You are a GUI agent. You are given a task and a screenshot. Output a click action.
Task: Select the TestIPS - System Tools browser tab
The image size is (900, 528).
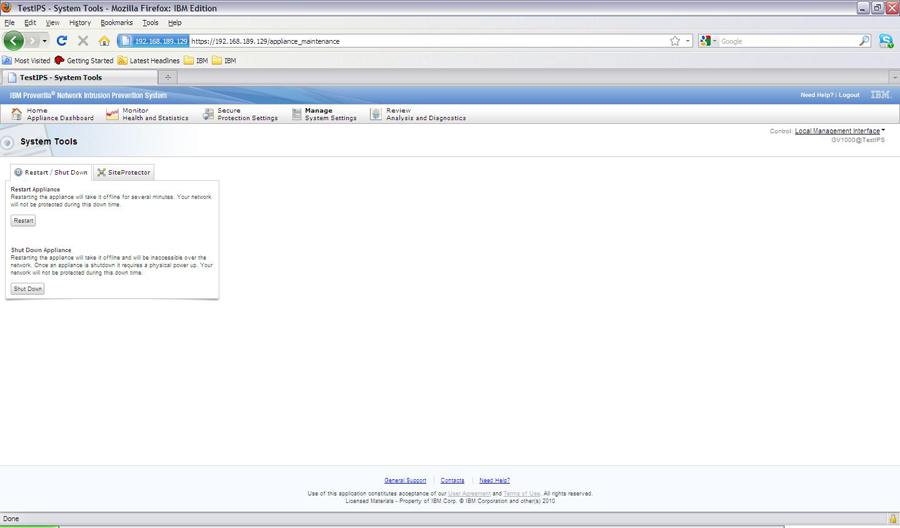pos(79,77)
